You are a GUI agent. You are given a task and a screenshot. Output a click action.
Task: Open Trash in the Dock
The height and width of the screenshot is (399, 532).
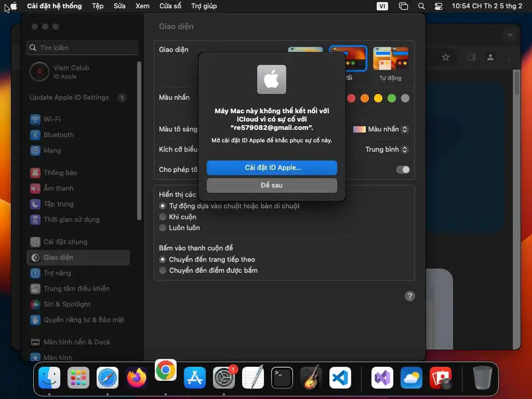(482, 378)
